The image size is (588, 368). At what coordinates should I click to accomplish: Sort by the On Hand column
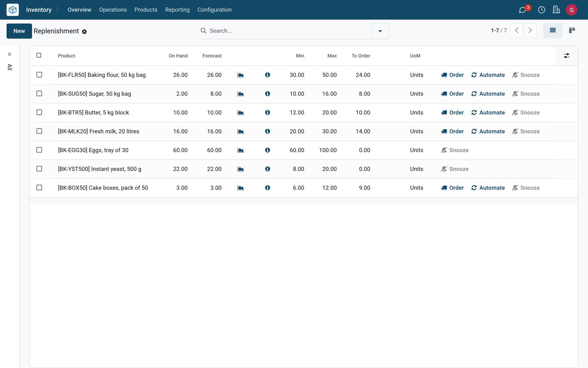(178, 56)
